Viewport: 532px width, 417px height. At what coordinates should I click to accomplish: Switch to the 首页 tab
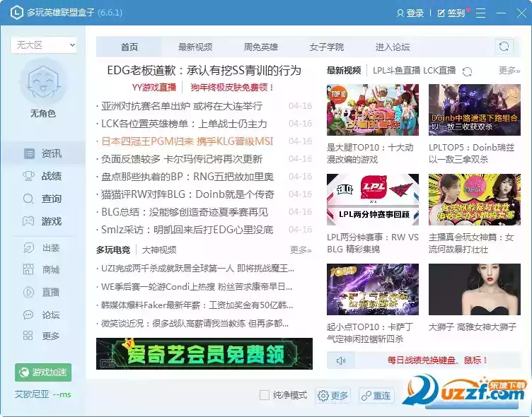[129, 47]
